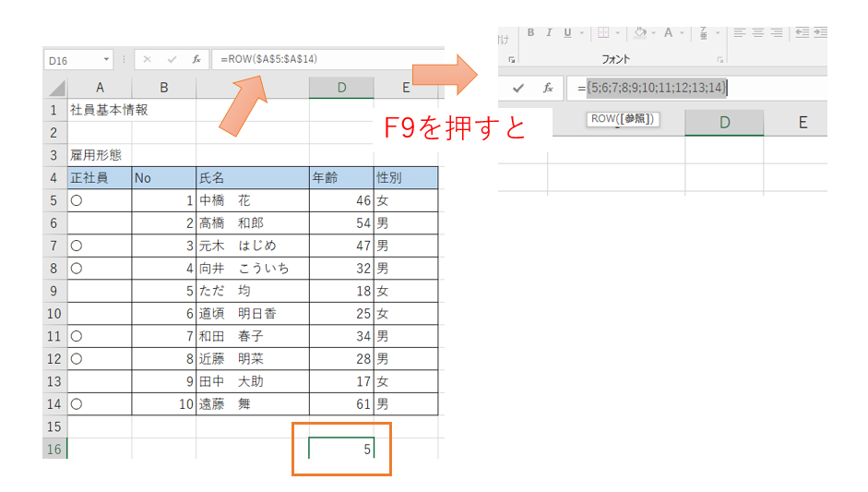Screen dimensions: 868x492
Task: Click the Decrease Indent icon
Action: [803, 32]
